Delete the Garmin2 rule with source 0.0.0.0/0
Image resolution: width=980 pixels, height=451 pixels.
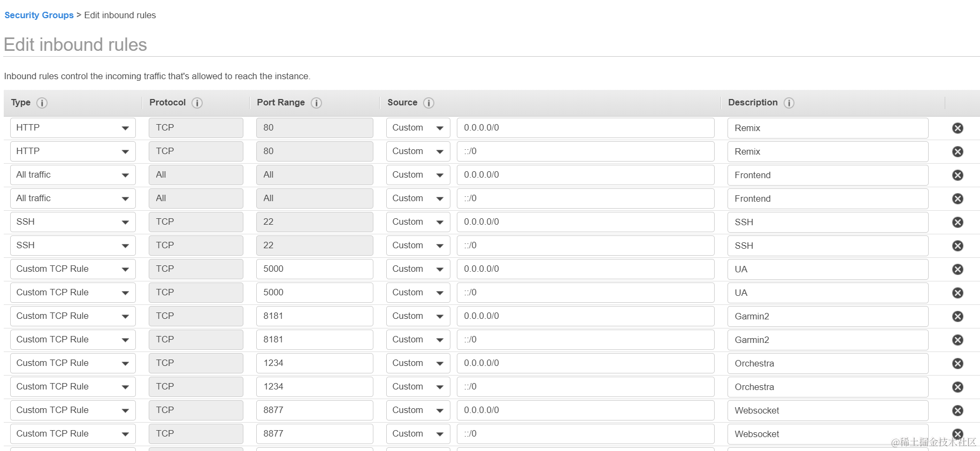958,316
